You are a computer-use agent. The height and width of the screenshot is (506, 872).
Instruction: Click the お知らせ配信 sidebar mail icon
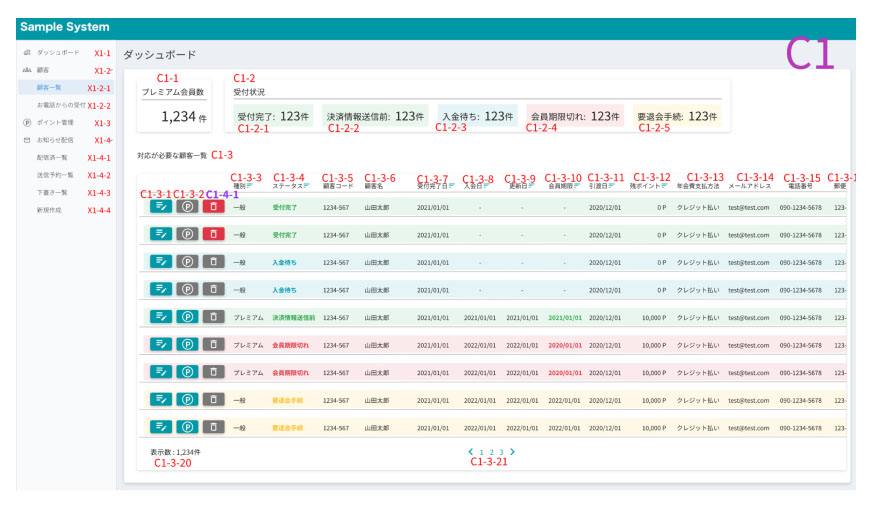click(27, 140)
